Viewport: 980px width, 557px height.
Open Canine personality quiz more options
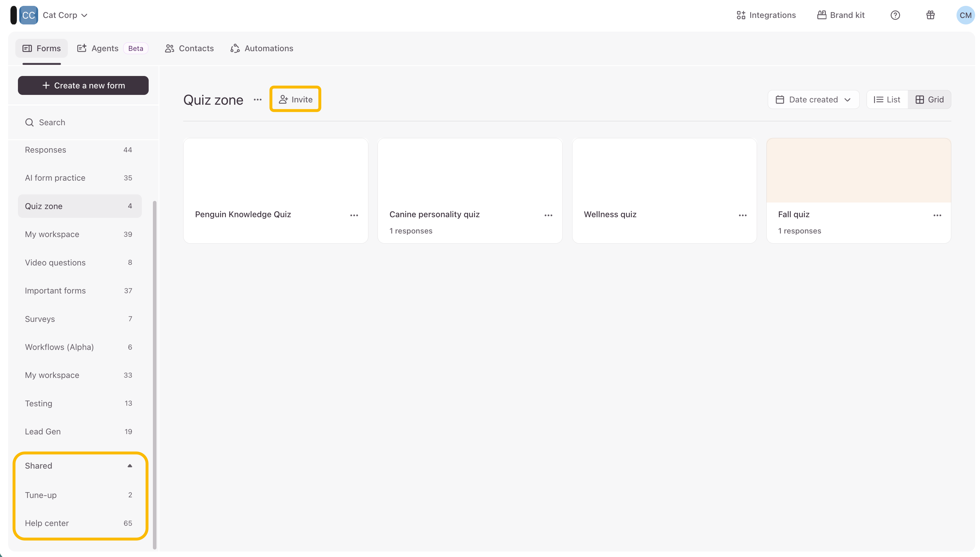coord(548,215)
